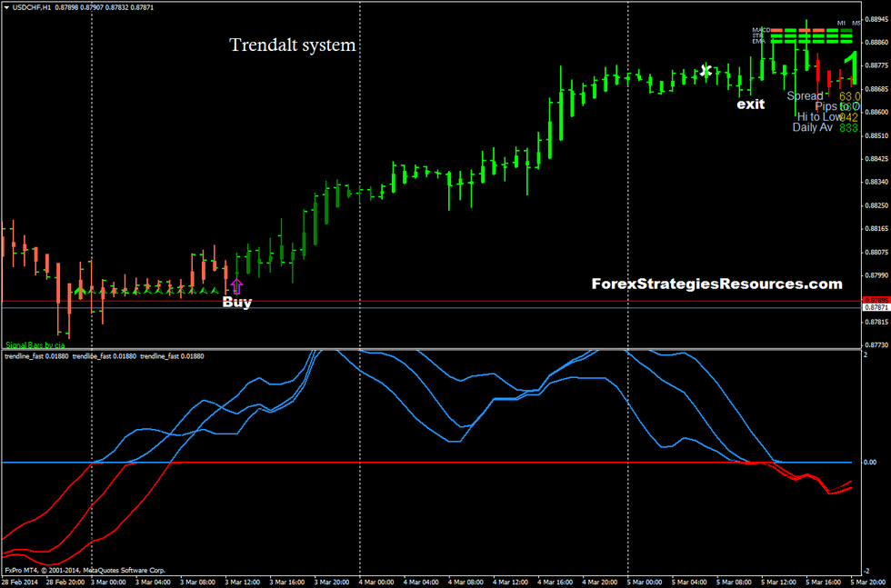891x588 pixels.
Task: Click the dark green MACD bar under M1
Action: 846,30
